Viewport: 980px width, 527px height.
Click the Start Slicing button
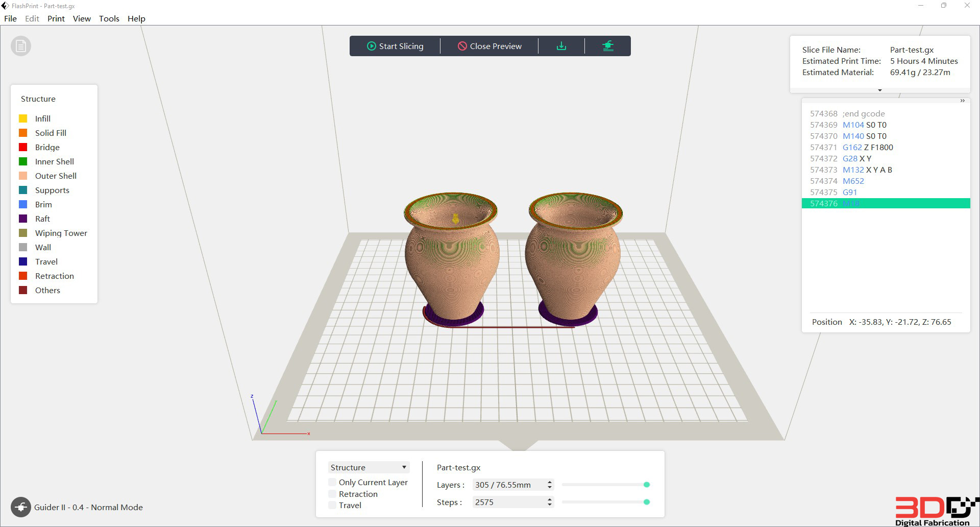395,46
